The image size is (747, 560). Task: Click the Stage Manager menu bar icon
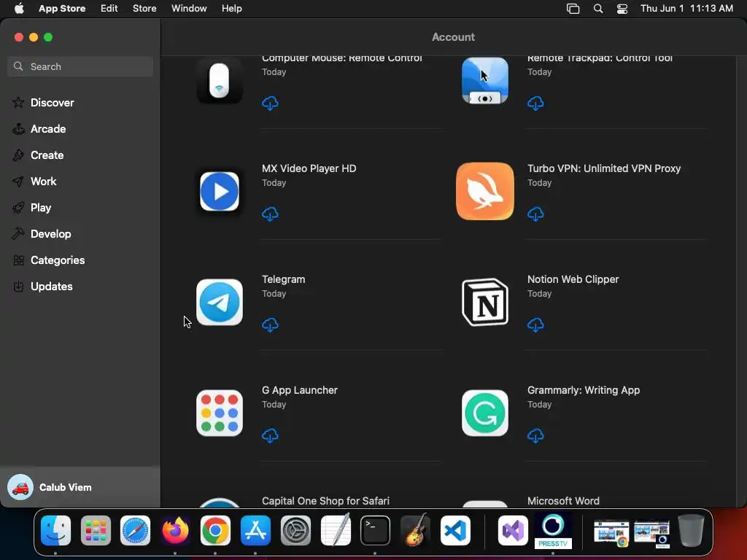[x=573, y=9]
